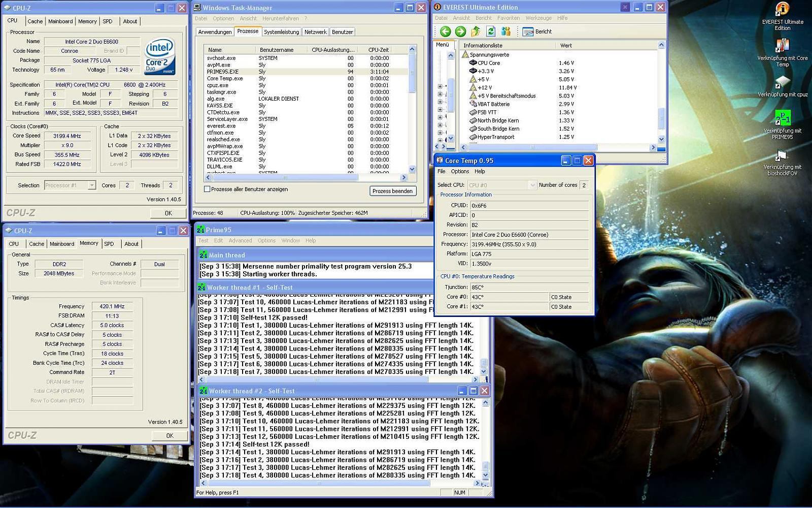Click Spannungswerte warning triangle icon
Image resolution: width=812 pixels, height=508 pixels.
click(465, 54)
